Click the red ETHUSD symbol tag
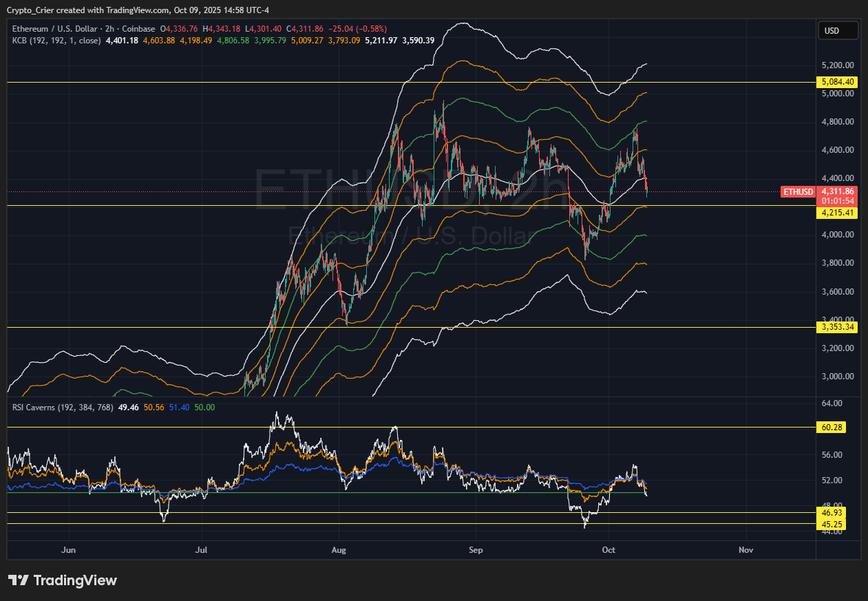This screenshot has height=601, width=868. 798,191
